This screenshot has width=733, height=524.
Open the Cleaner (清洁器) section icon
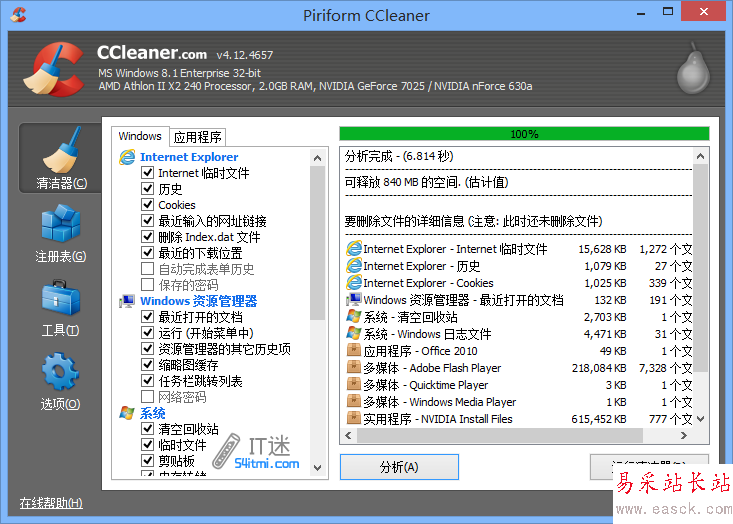point(61,150)
